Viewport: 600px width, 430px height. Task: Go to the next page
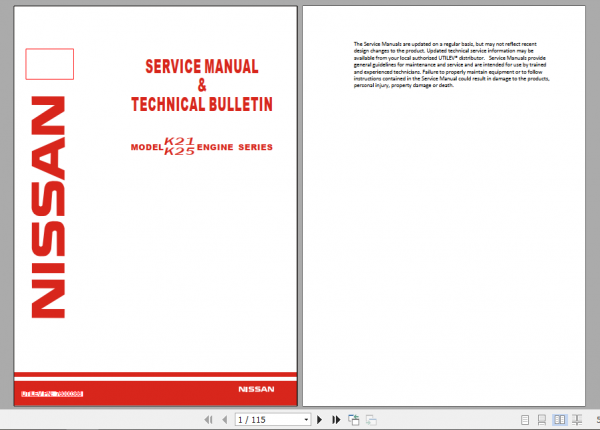pyautogui.click(x=320, y=420)
